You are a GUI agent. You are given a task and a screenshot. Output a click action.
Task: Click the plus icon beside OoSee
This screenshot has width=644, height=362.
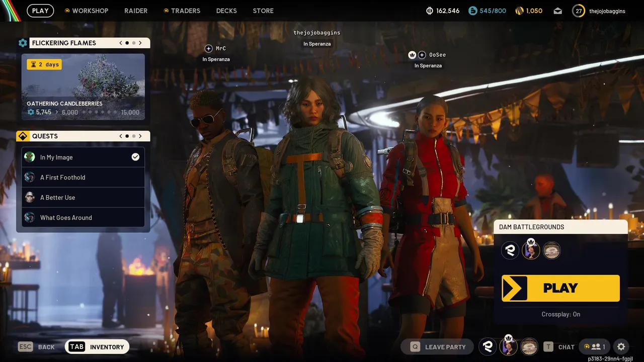(x=422, y=55)
